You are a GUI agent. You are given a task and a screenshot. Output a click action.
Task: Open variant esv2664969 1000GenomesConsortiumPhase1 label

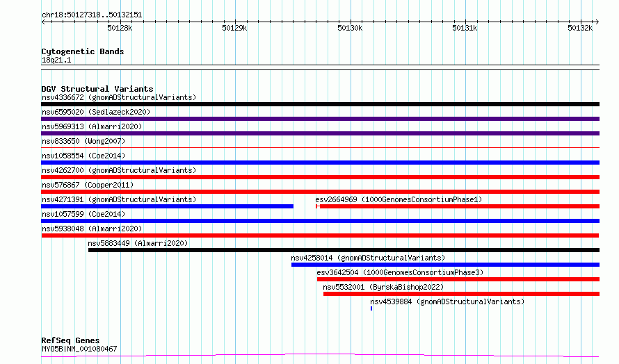point(399,199)
